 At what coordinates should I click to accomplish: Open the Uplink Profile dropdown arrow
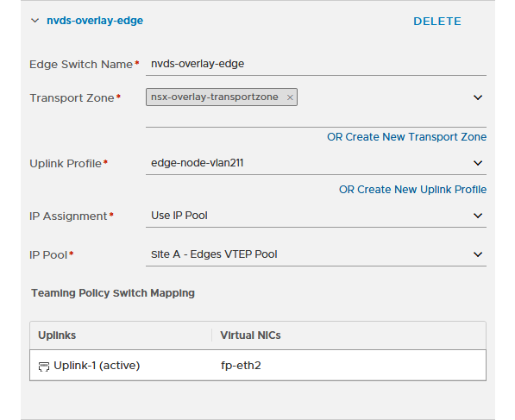tap(478, 163)
